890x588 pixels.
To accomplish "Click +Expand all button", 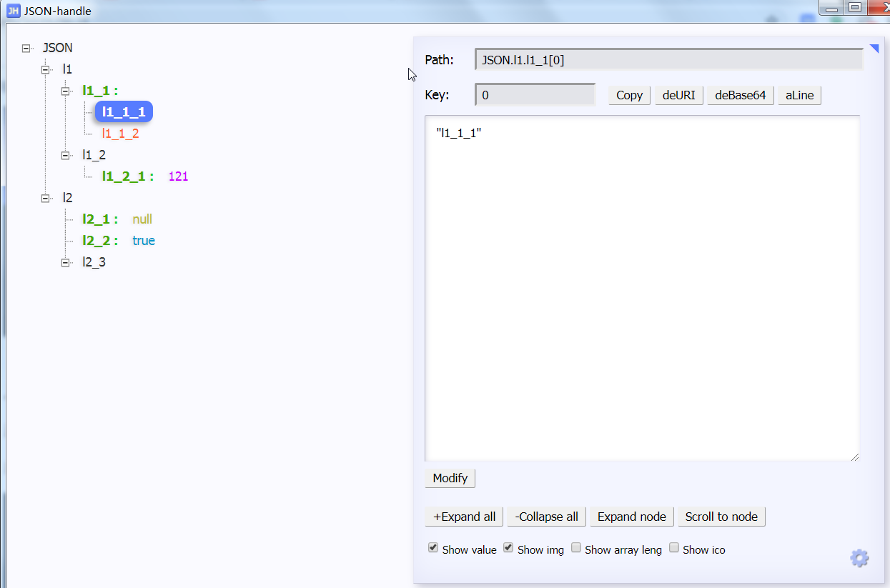I will click(464, 517).
